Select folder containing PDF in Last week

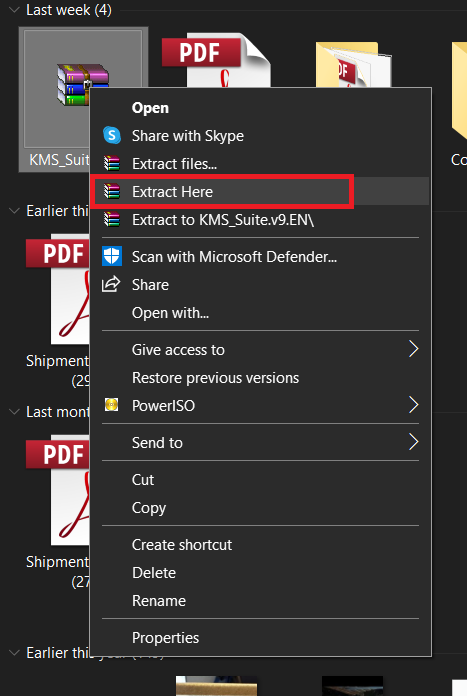point(353,65)
